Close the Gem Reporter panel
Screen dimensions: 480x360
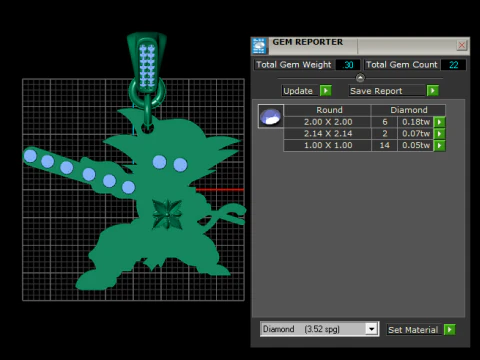pyautogui.click(x=462, y=45)
